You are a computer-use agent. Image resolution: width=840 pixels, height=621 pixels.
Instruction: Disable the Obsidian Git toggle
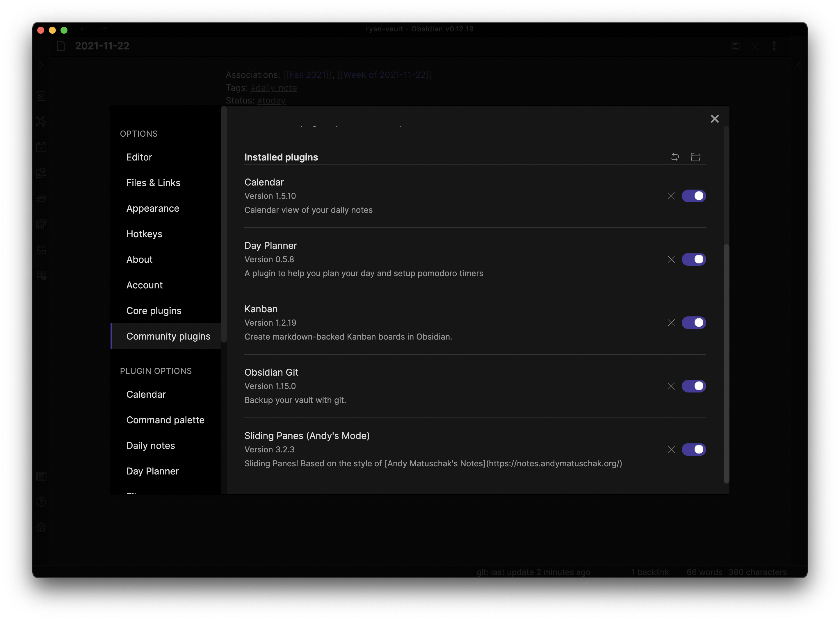tap(693, 386)
